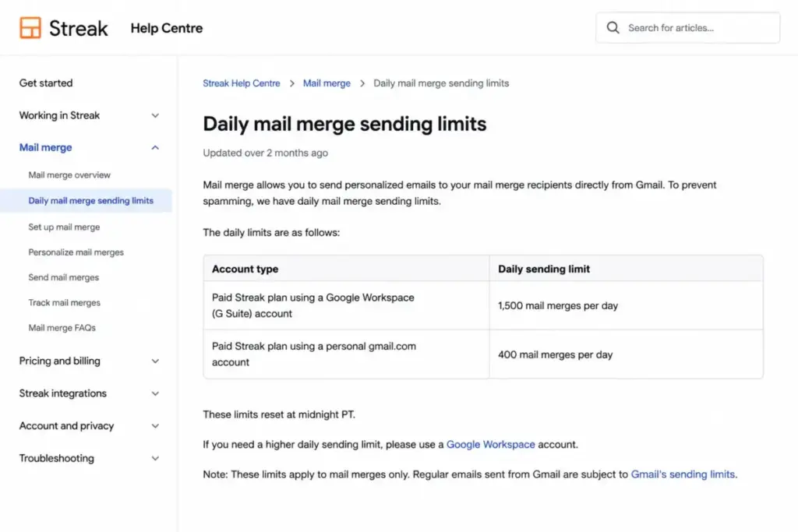Viewport: 798px width, 532px height.
Task: Click the limits reset at midnight PT text
Action: point(279,414)
